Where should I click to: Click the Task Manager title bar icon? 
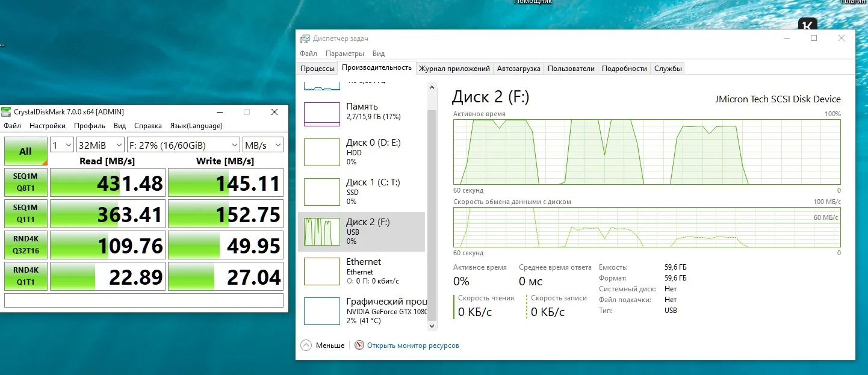(x=305, y=39)
